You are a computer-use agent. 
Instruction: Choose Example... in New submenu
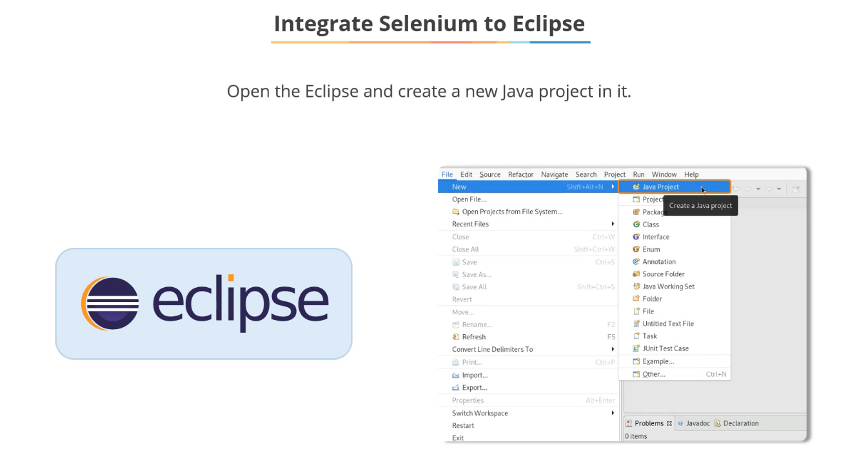[x=675, y=361]
